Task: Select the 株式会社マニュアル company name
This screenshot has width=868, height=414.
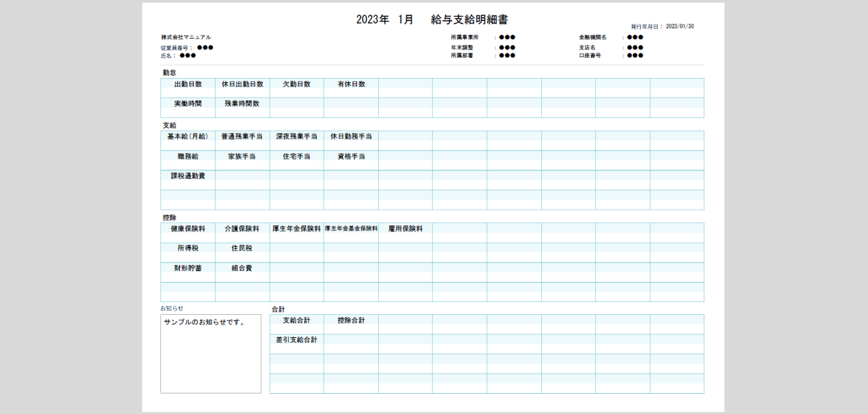Action: (186, 37)
